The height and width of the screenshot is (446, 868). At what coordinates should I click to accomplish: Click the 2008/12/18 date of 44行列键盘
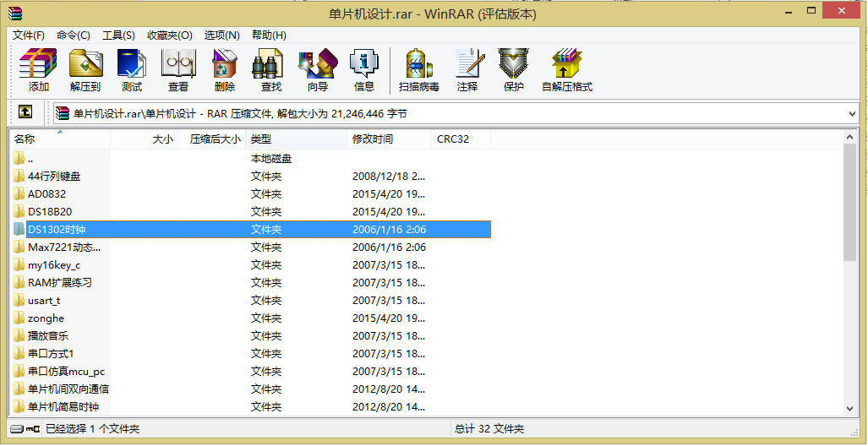pos(389,177)
